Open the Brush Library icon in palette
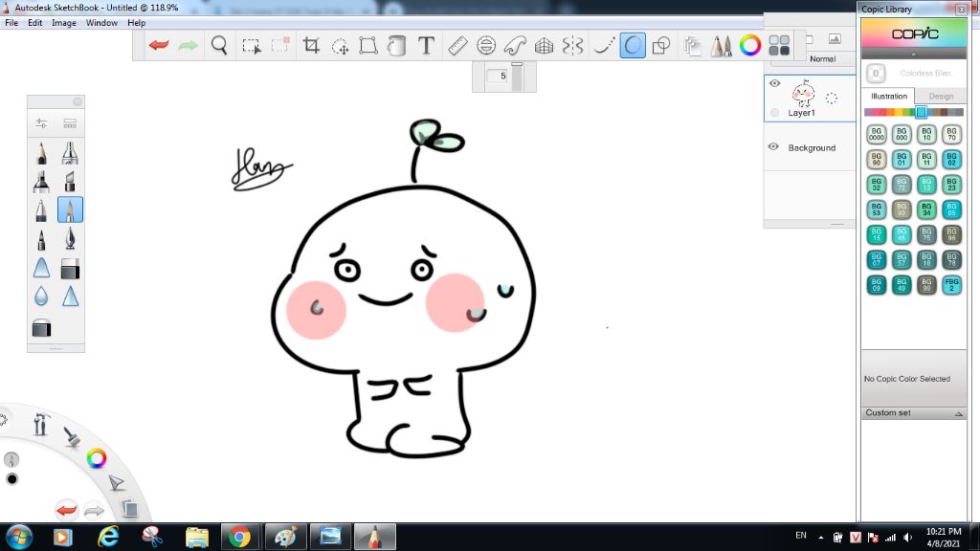 [x=70, y=123]
